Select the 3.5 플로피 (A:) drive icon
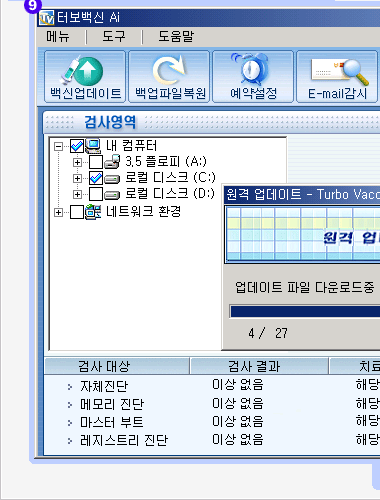Screen dimensions: 380x500 pos(112,162)
